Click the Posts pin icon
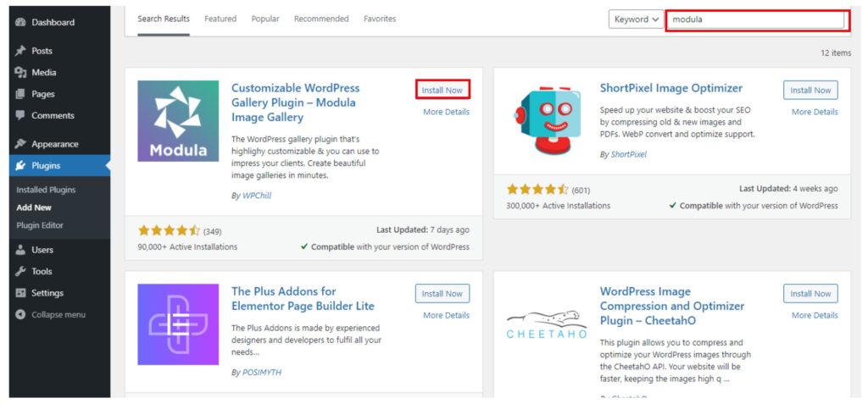 [x=20, y=51]
